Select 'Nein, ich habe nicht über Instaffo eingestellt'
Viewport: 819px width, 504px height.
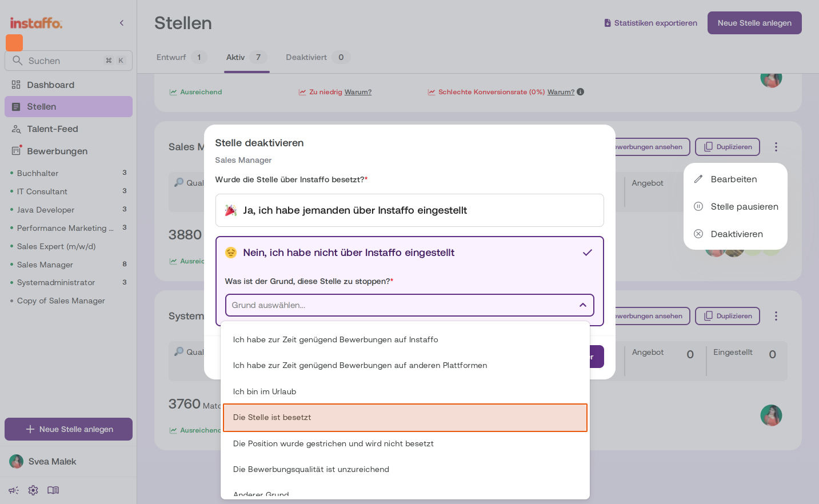[410, 253]
